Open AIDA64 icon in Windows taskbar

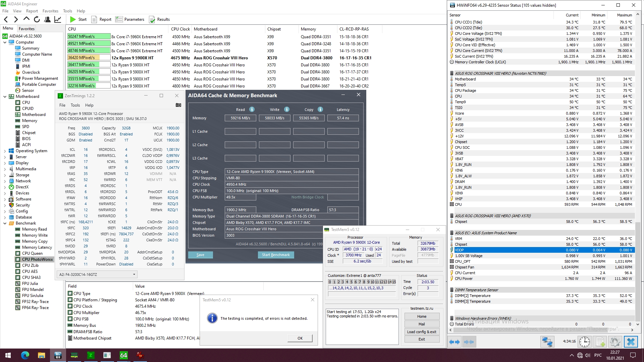(x=123, y=355)
